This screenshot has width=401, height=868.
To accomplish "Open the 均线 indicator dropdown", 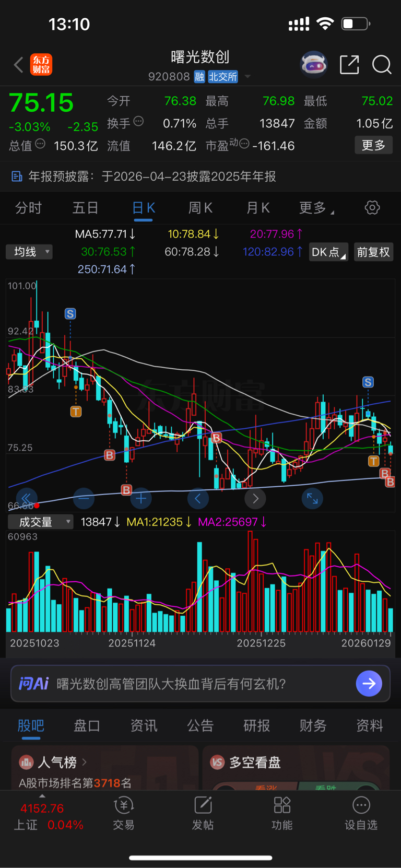I will tap(29, 252).
